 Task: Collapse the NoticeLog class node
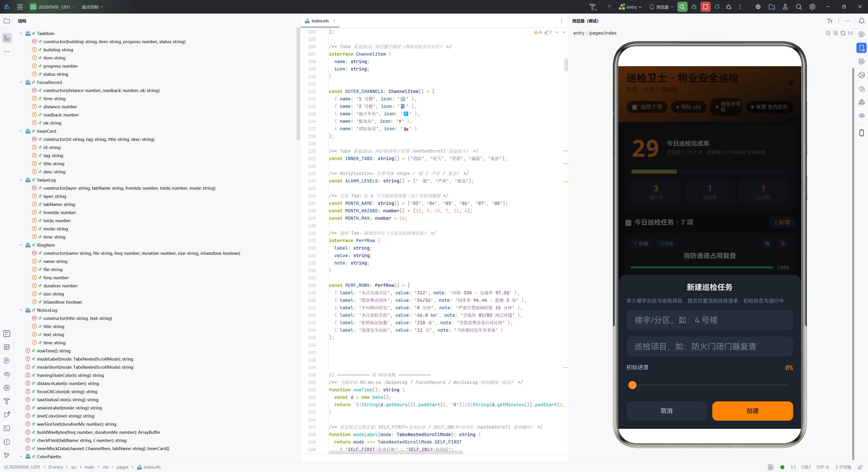21,310
